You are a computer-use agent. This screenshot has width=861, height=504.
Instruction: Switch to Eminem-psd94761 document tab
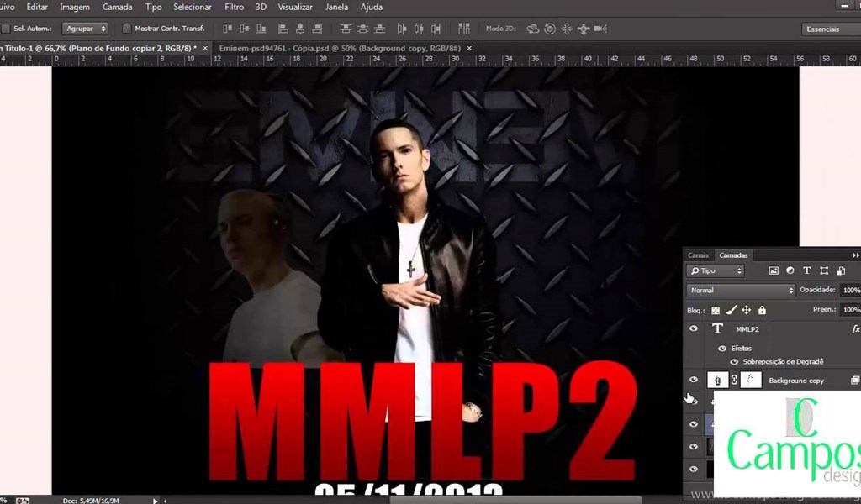pyautogui.click(x=340, y=48)
